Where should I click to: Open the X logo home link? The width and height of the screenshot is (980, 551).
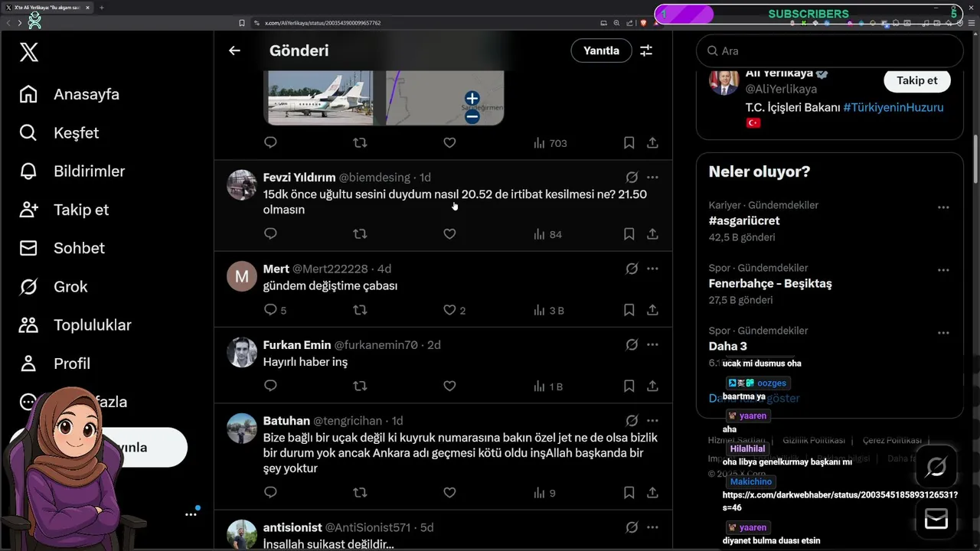point(29,52)
